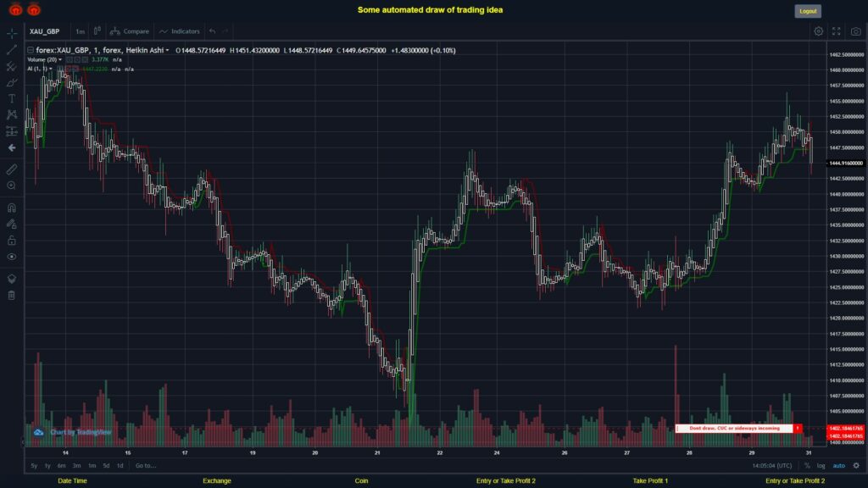Toggle auto scale mode
The image size is (868, 488).
point(839,466)
